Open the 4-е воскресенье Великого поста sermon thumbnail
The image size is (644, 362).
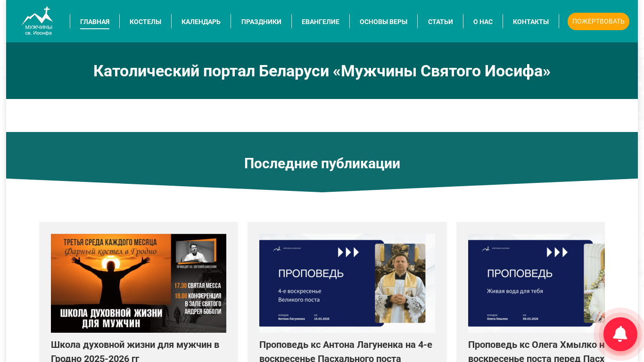(347, 283)
